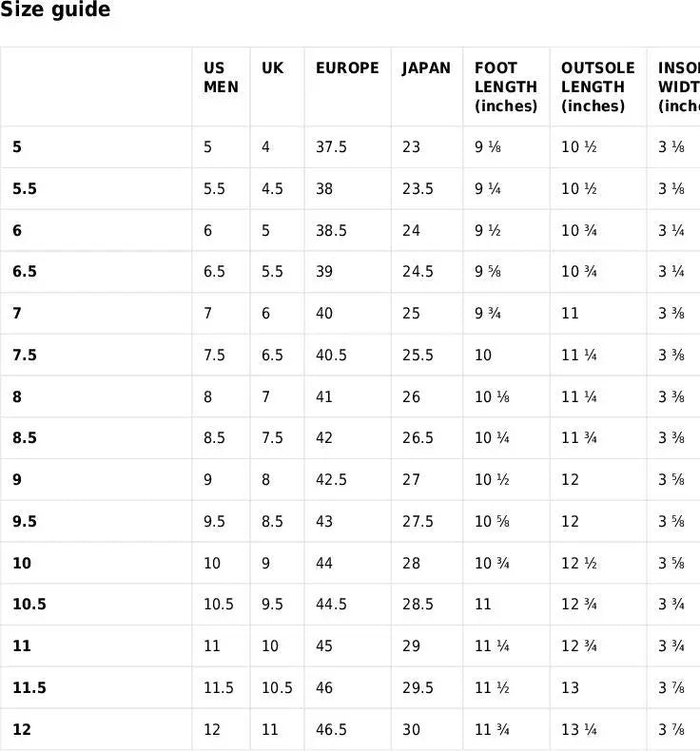Click the UK column header
The height and width of the screenshot is (751, 700).
pyautogui.click(x=272, y=68)
